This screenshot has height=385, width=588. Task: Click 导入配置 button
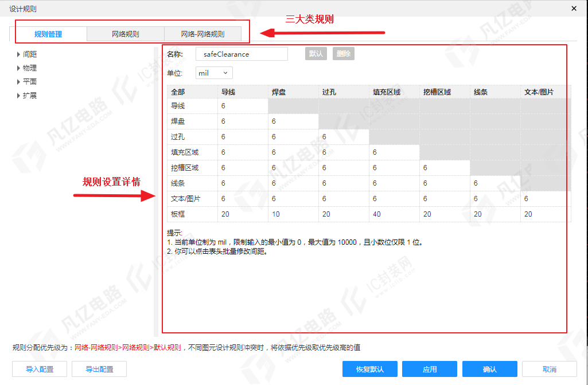point(40,370)
